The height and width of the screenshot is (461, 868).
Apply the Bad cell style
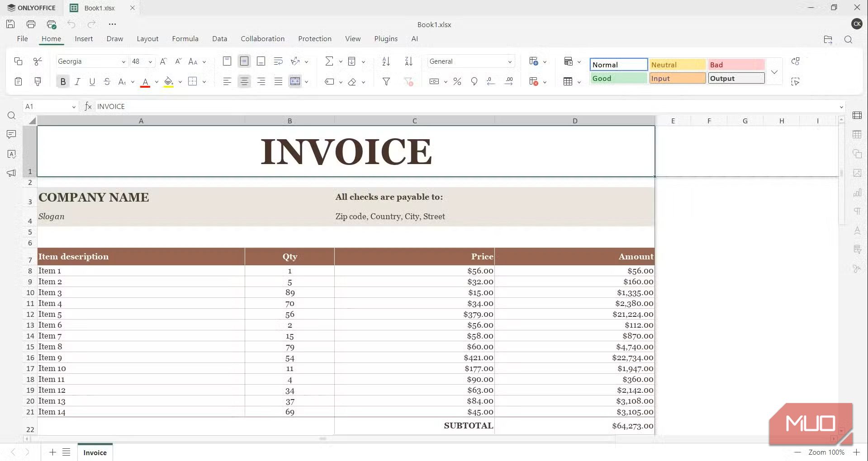click(x=736, y=65)
